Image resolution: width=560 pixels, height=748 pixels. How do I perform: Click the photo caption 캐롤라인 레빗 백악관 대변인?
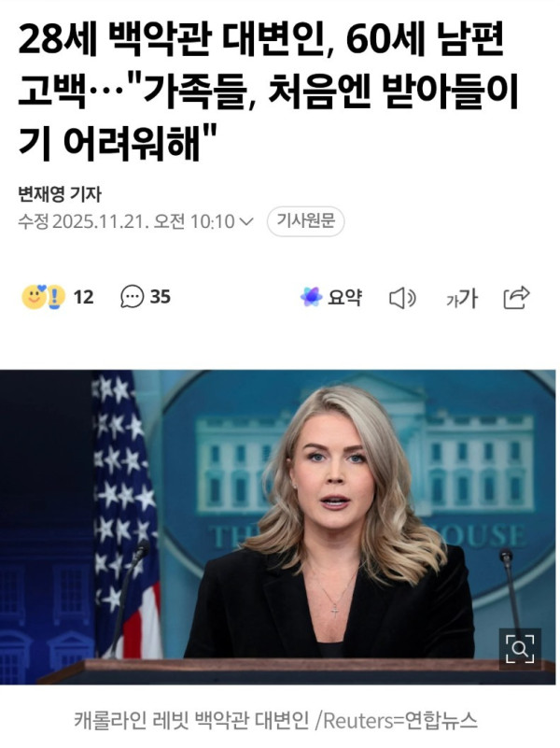190,720
